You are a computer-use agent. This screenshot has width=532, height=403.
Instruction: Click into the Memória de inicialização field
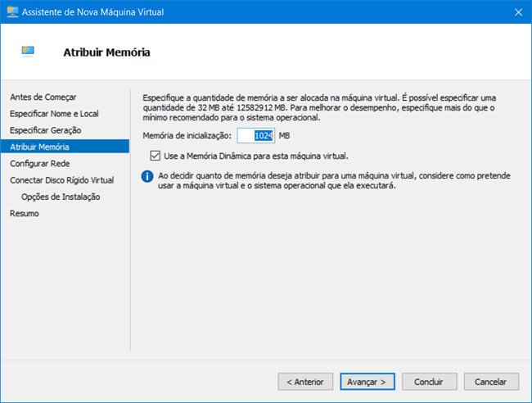256,135
